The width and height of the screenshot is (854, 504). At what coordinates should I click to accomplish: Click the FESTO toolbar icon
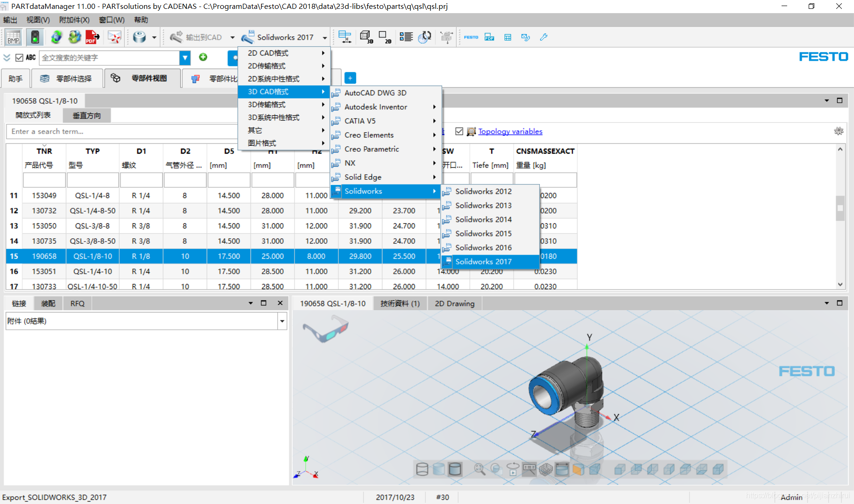point(471,37)
